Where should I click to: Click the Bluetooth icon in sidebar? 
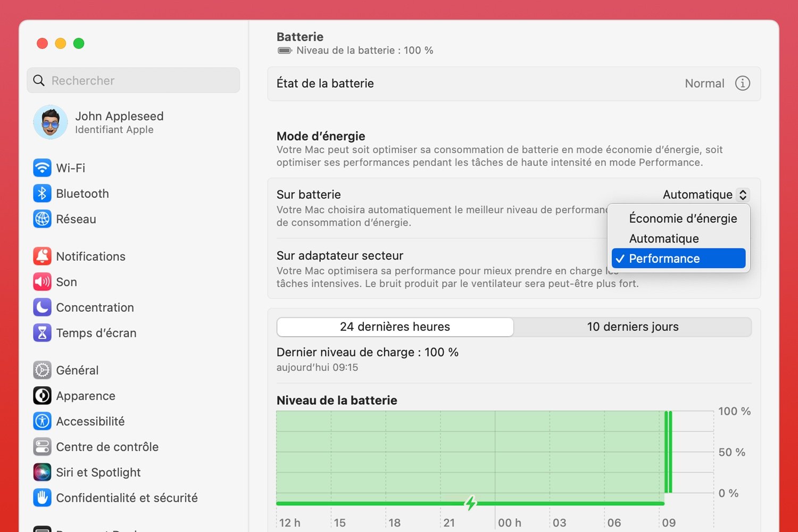pos(42,194)
